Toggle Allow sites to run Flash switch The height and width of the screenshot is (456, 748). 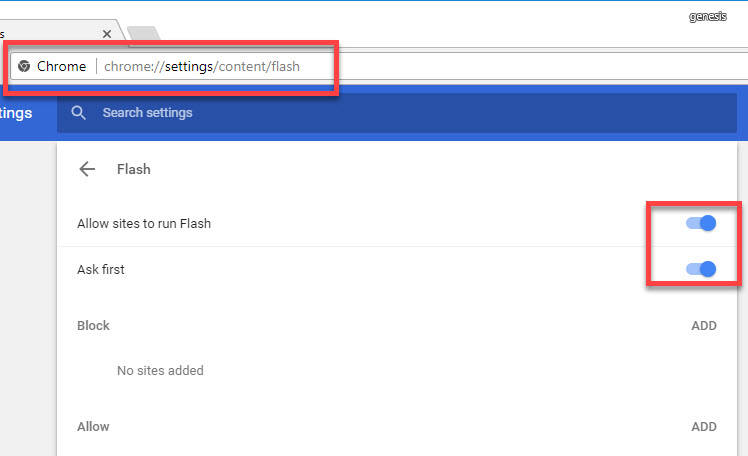701,223
